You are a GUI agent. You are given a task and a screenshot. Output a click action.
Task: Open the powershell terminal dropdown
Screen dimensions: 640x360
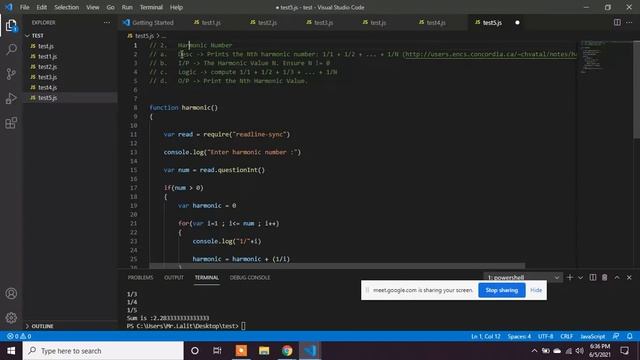point(523,277)
